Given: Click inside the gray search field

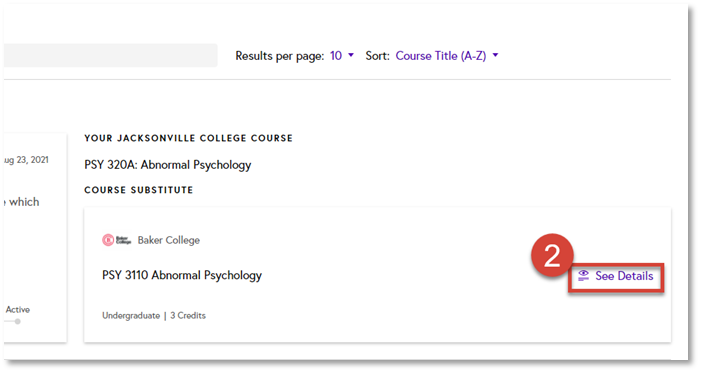Looking at the screenshot, I should 110,55.
